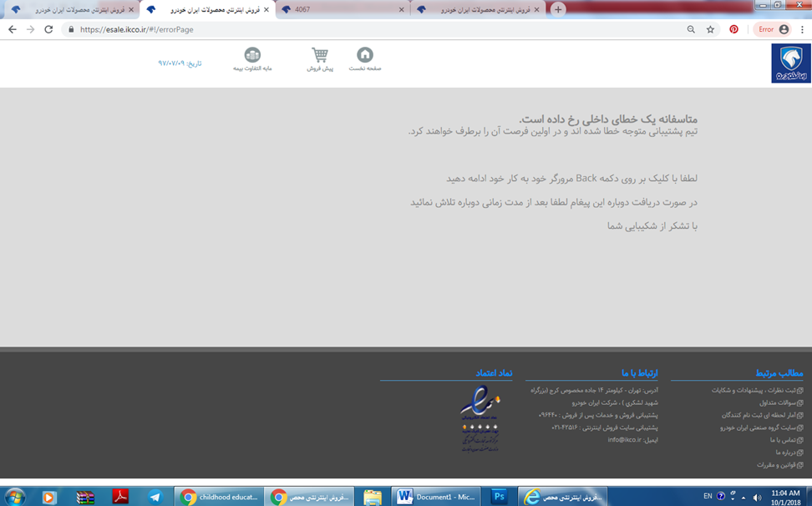Click the insurance difference (مابه التفاوت بیمه) icon
Image resolution: width=812 pixels, height=506 pixels.
click(252, 56)
